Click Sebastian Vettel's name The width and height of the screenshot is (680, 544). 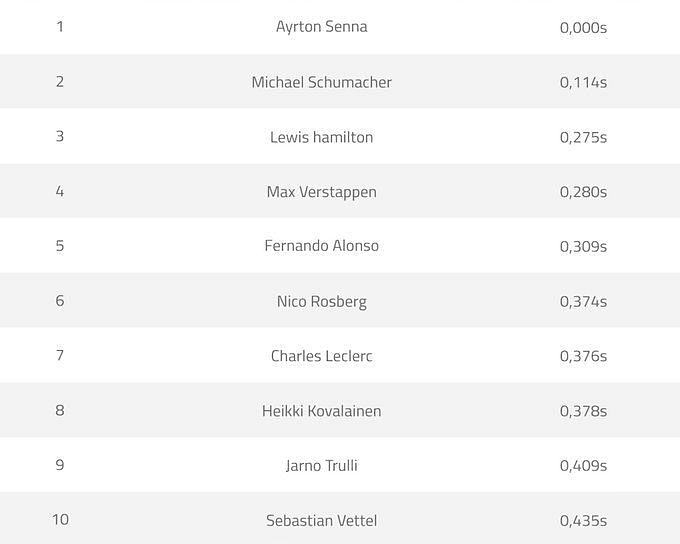[322, 520]
